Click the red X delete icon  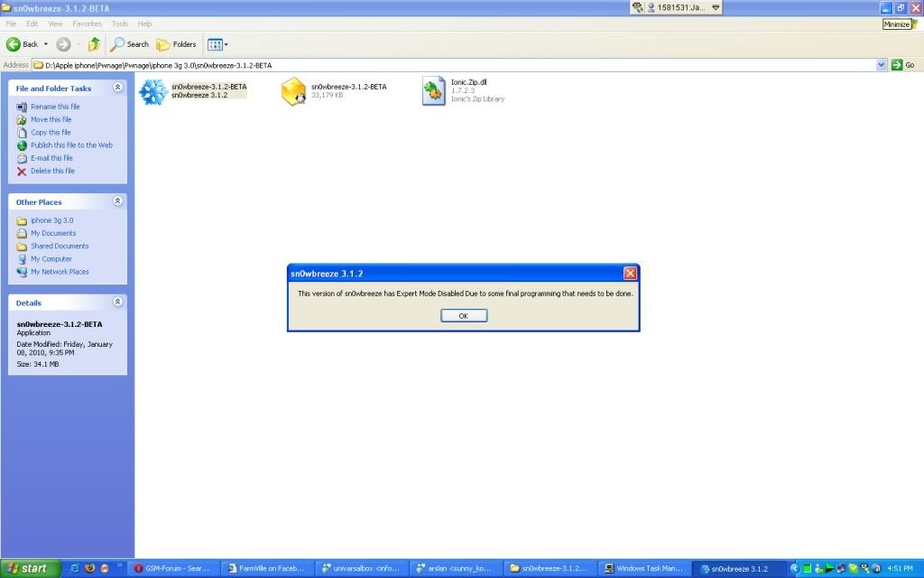[x=22, y=172]
